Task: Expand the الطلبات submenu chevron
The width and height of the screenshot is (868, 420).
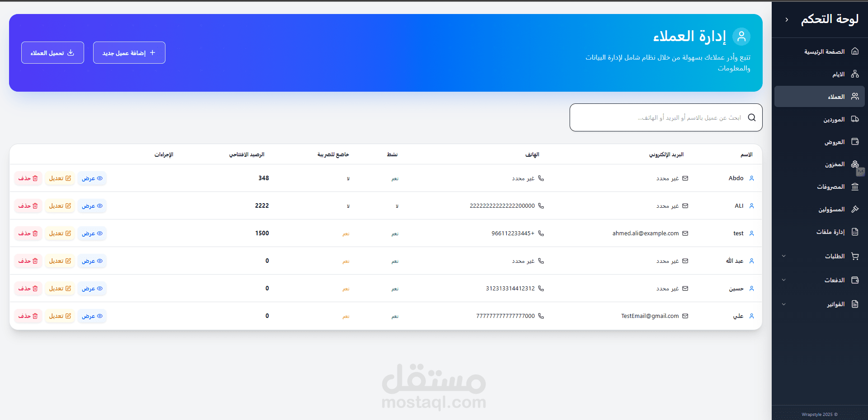Action: [784, 256]
